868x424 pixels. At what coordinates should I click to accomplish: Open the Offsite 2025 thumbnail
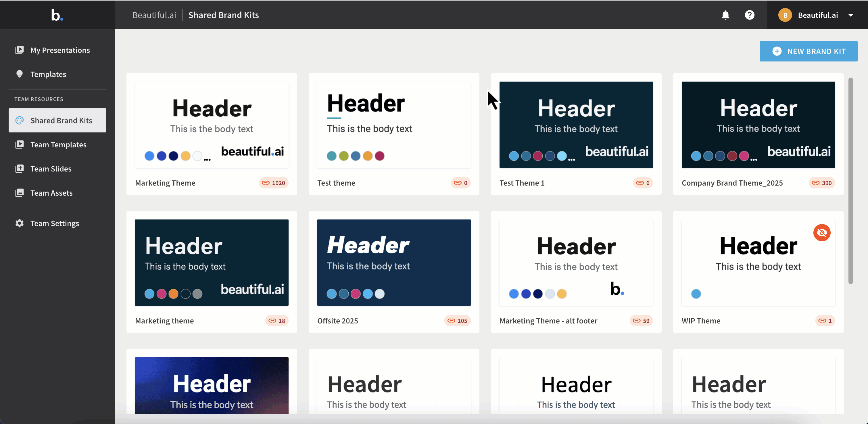[x=394, y=263]
